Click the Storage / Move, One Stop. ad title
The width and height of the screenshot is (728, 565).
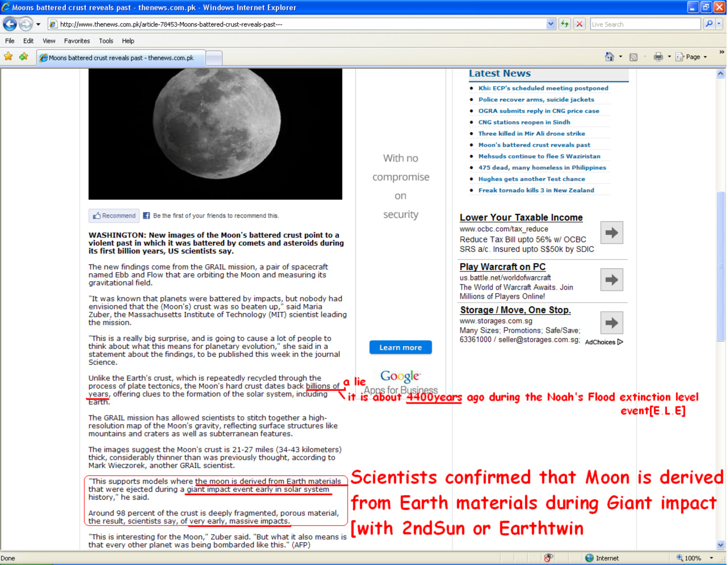(515, 310)
